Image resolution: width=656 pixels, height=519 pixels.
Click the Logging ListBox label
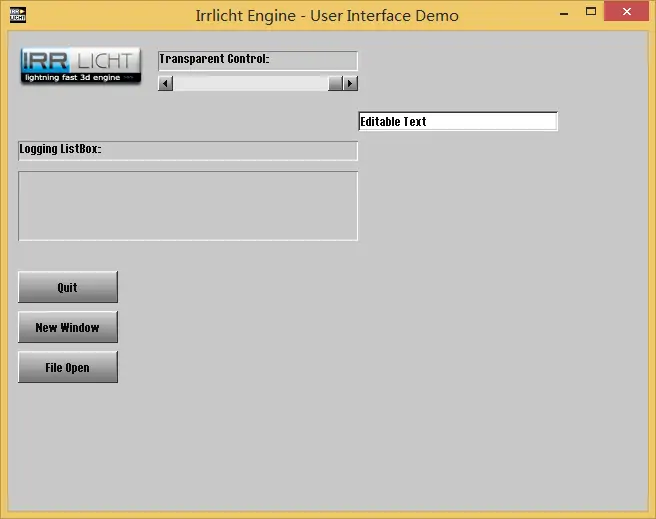pos(61,150)
